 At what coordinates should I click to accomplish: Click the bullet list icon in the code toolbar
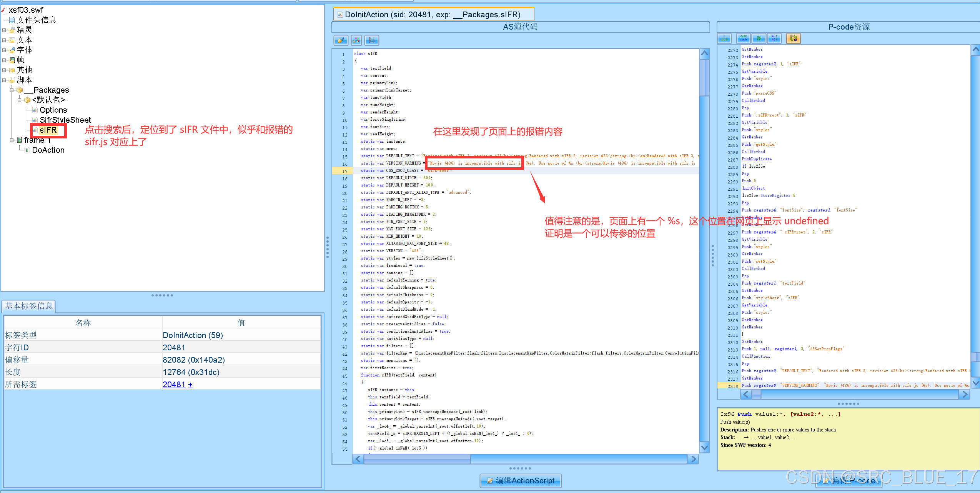(371, 40)
